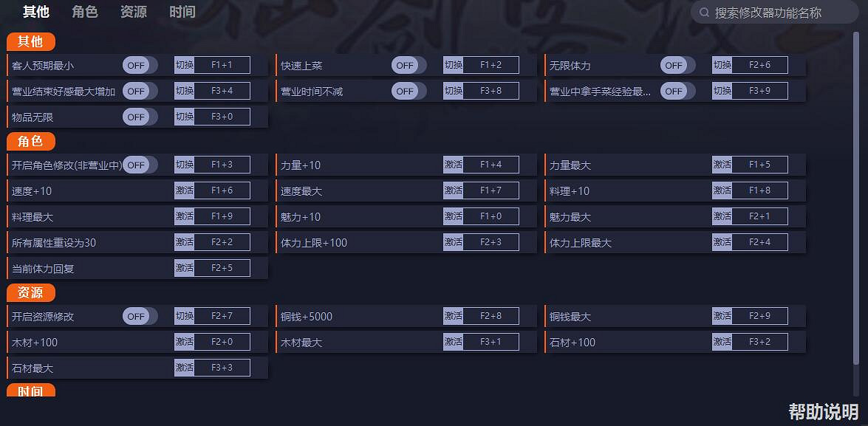This screenshot has height=426, width=868.
Task: Activate the 当前体力回复 function
Action: click(x=184, y=267)
